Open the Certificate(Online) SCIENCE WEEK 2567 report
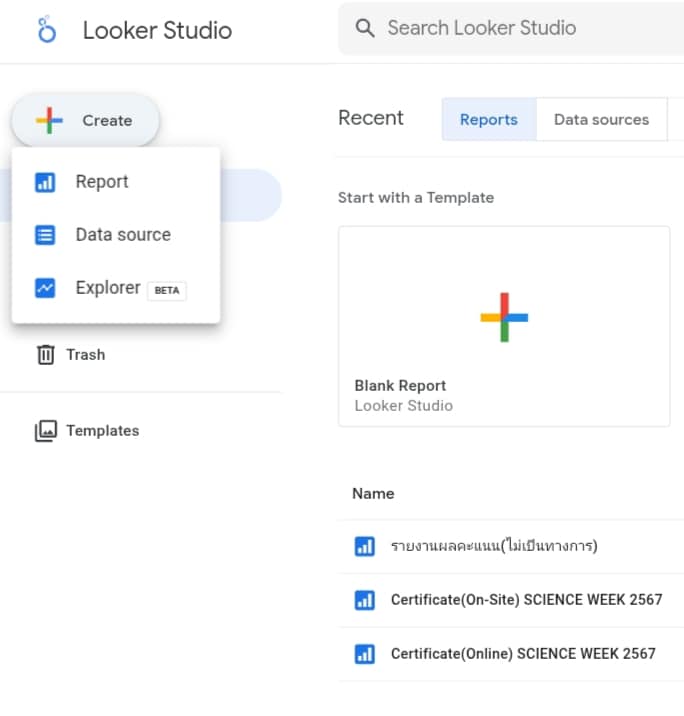The width and height of the screenshot is (684, 716). [523, 654]
